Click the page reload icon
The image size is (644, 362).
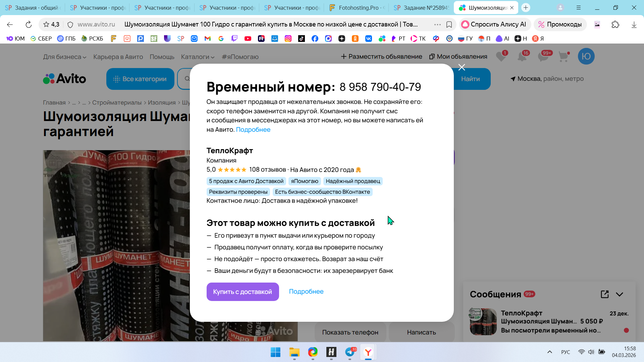click(x=29, y=24)
